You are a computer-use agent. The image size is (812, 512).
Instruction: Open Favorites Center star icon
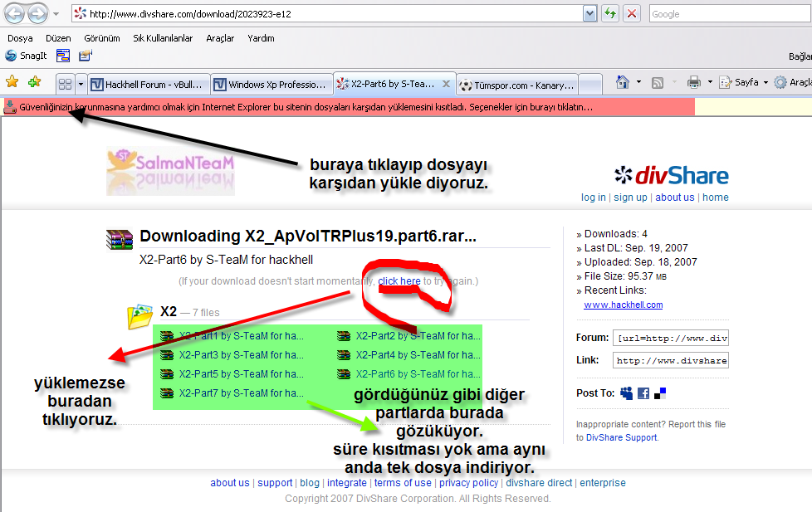tap(12, 82)
